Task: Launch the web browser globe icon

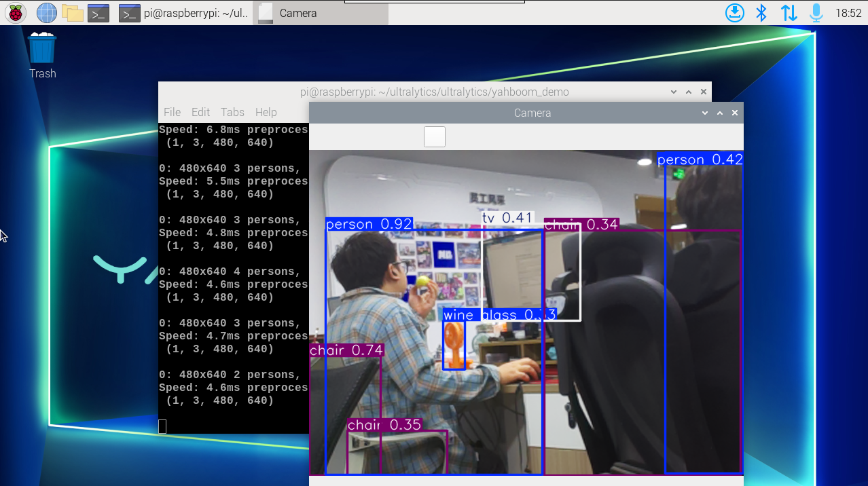Action: pos(46,12)
